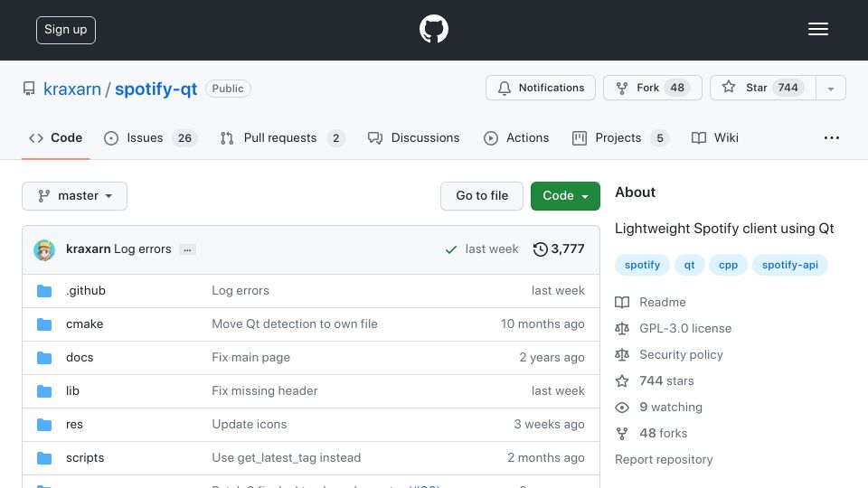Screen dimensions: 868x488
Task: Open the Security policy link
Action: pyautogui.click(x=669, y=354)
